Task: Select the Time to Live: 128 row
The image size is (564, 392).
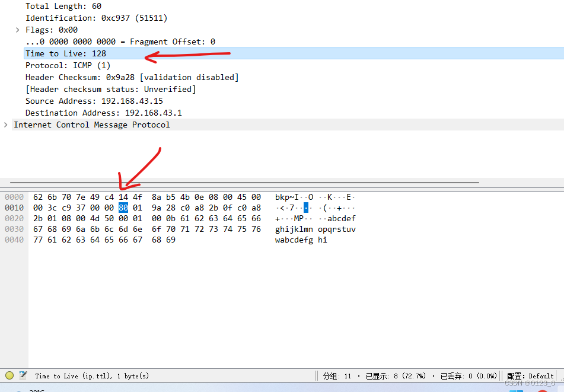Action: [294, 53]
